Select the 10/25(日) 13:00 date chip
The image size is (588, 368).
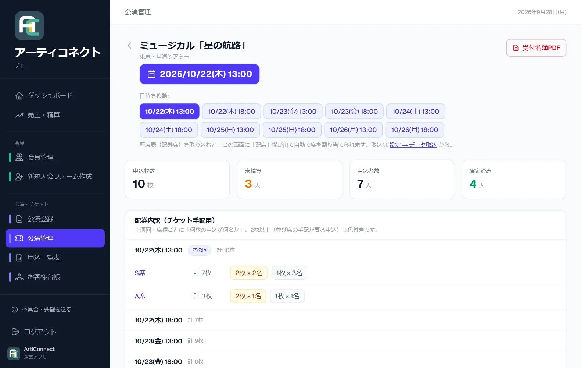click(x=230, y=130)
